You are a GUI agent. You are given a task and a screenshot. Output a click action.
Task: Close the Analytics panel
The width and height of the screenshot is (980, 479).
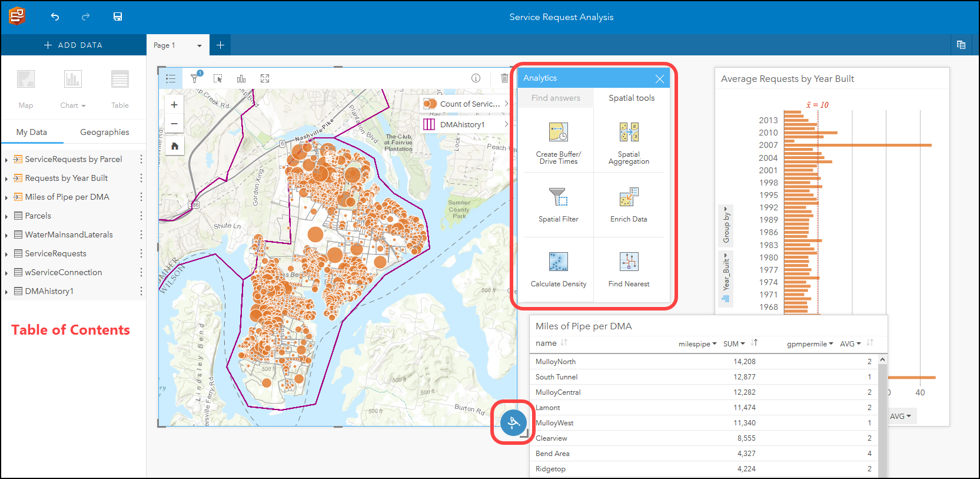click(659, 78)
